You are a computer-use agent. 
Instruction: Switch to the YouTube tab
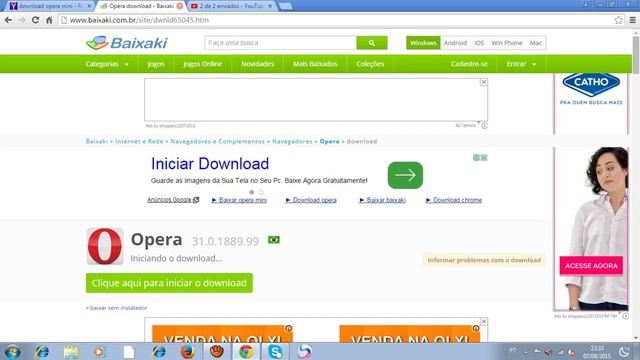click(231, 6)
